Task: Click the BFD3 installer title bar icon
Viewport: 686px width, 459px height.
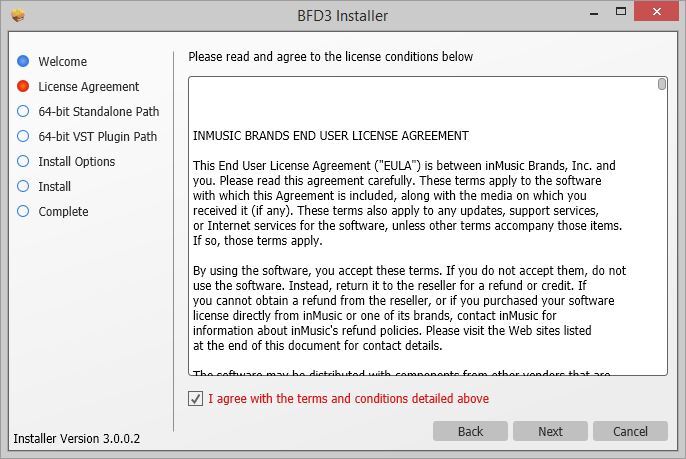Action: click(x=18, y=15)
